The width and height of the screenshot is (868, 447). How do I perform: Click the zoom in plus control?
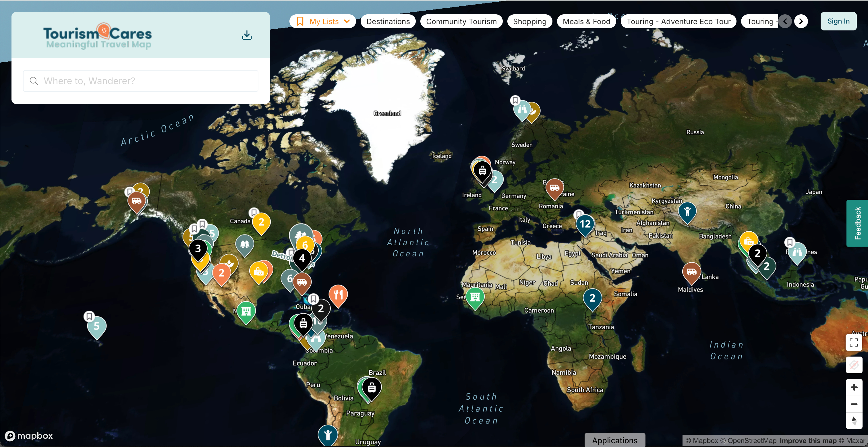pos(854,387)
